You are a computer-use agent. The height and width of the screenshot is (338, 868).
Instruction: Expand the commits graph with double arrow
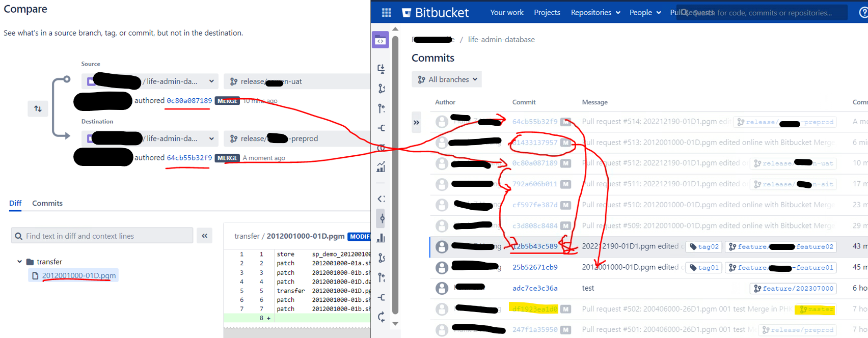pos(417,123)
